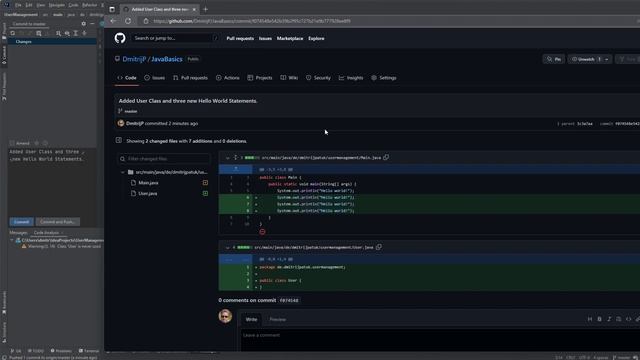Open the File menu in IntelliJ
640x360 pixels.
[x=18, y=5]
